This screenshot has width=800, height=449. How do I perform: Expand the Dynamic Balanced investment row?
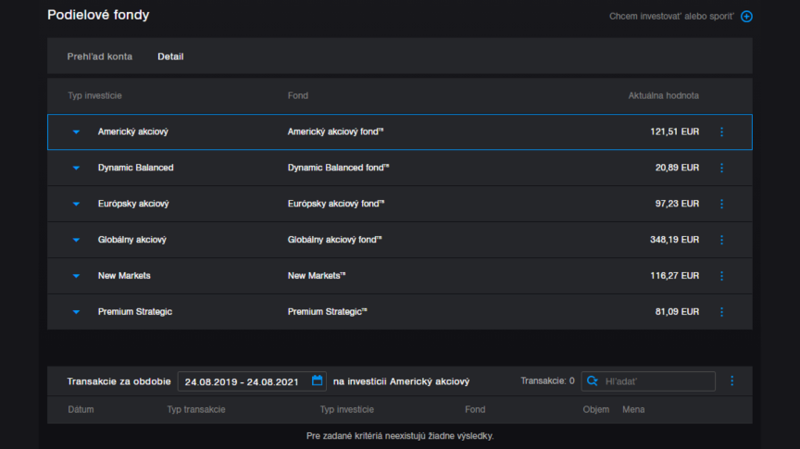point(75,168)
